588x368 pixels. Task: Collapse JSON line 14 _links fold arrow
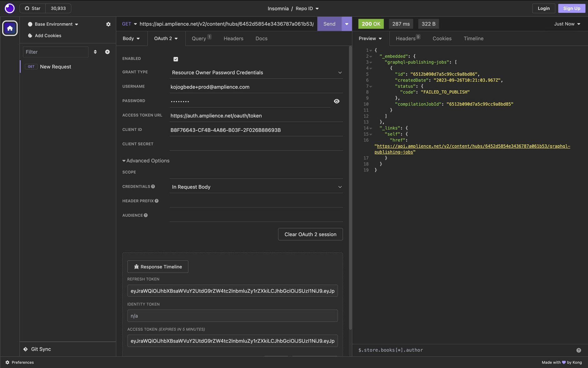371,129
